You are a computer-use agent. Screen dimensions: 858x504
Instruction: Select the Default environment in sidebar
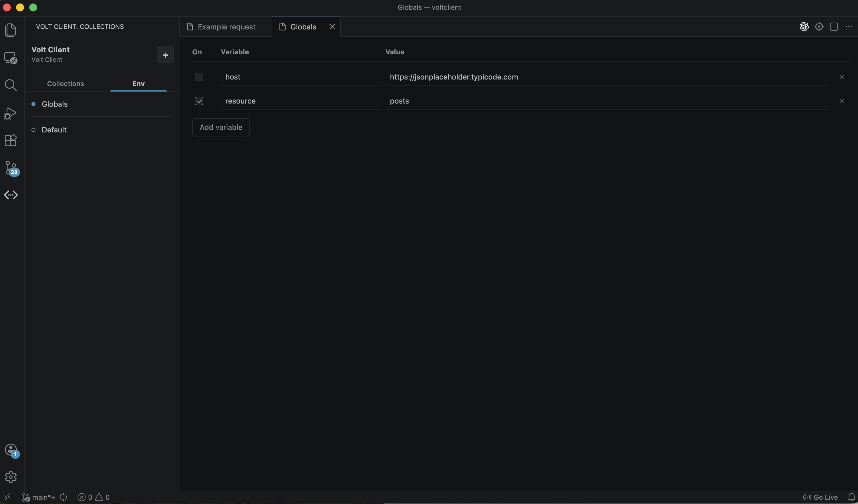click(54, 130)
